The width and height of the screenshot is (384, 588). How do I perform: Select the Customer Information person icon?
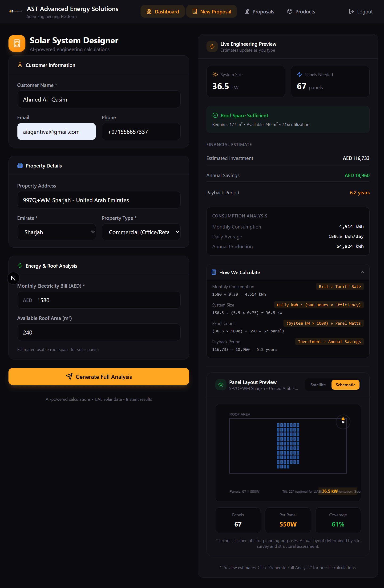click(x=20, y=65)
